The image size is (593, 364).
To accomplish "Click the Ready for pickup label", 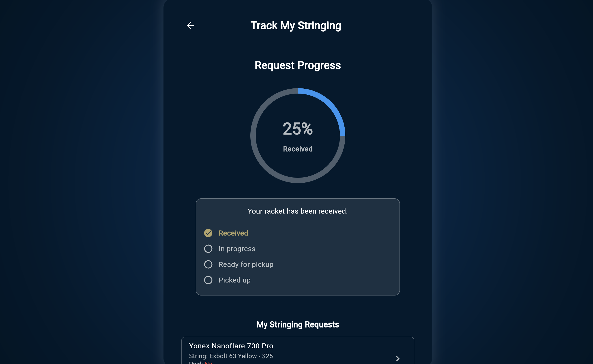I will pyautogui.click(x=246, y=264).
